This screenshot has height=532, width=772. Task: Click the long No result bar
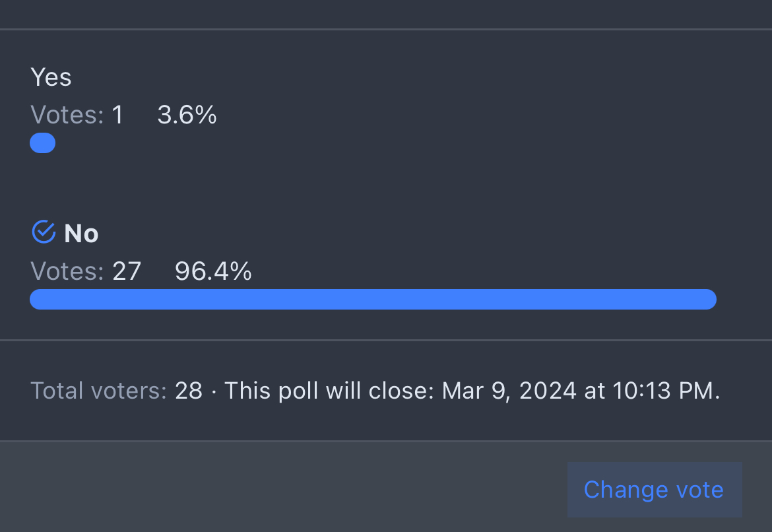point(373,299)
